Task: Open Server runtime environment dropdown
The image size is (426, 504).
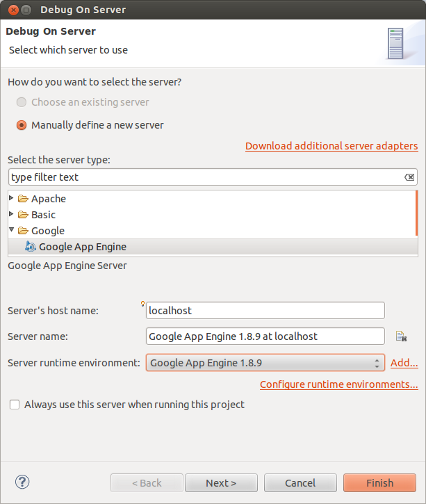Action: click(264, 363)
